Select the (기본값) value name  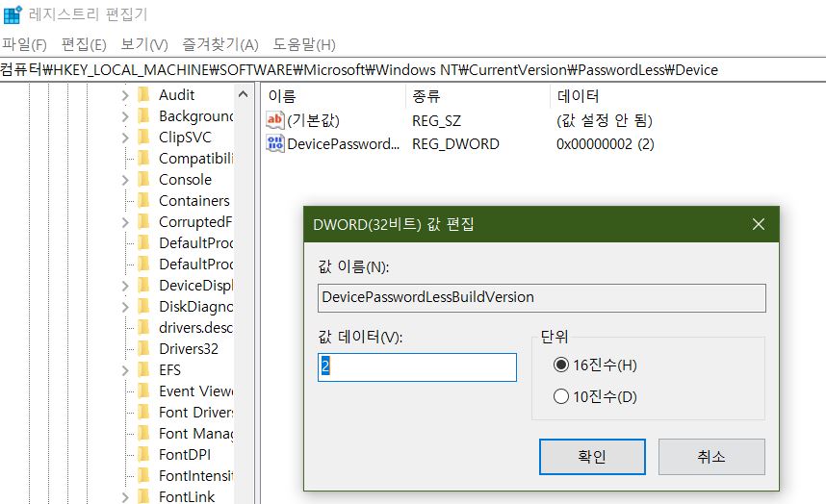314,120
